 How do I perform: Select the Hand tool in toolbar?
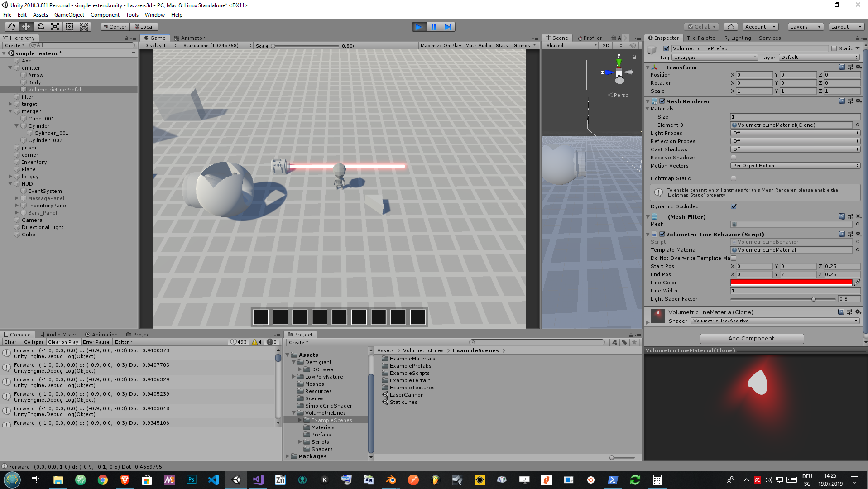pos(11,27)
